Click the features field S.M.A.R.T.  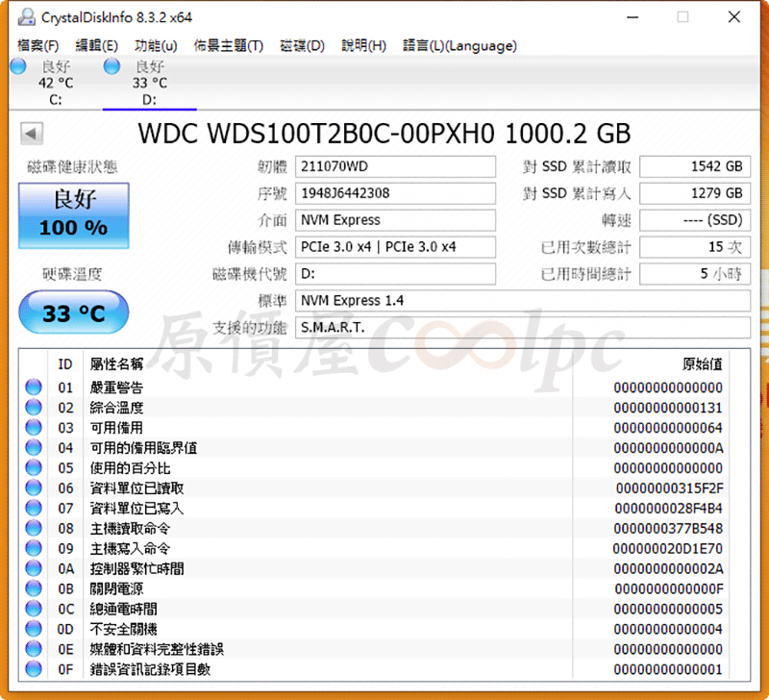pyautogui.click(x=522, y=327)
